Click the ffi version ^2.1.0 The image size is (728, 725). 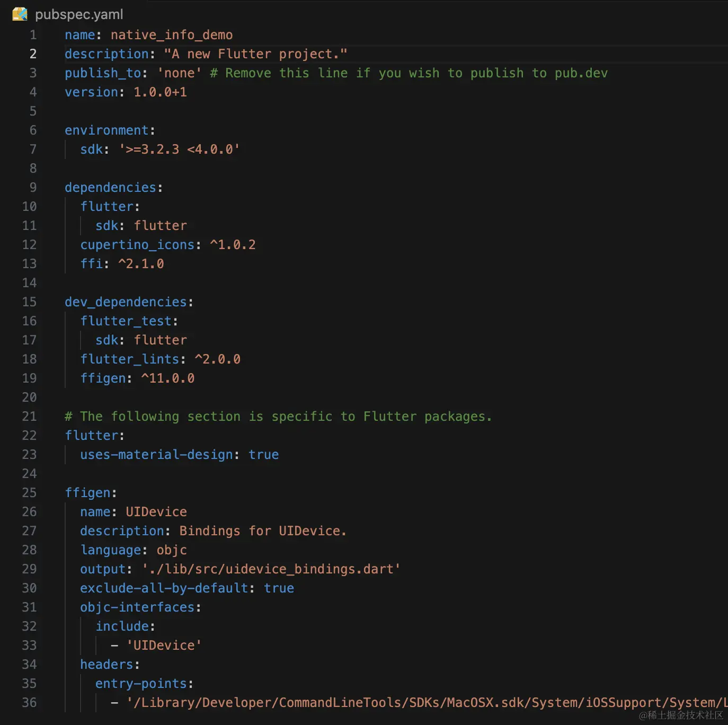[141, 264]
